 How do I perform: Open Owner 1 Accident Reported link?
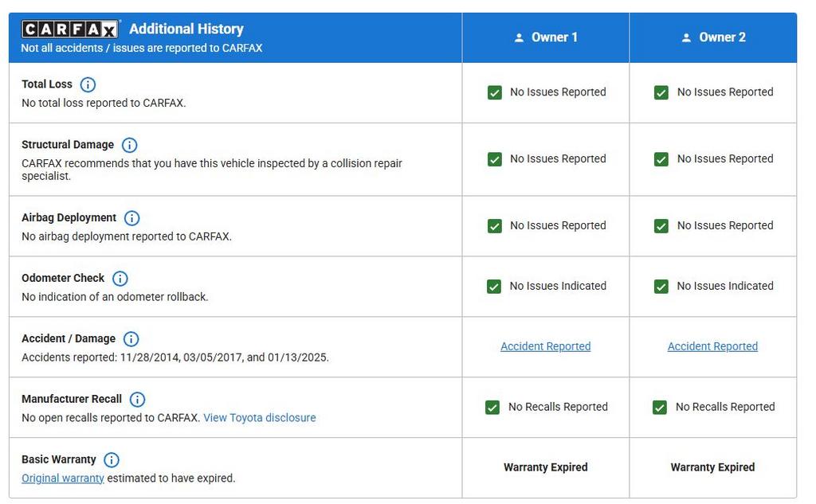(545, 346)
